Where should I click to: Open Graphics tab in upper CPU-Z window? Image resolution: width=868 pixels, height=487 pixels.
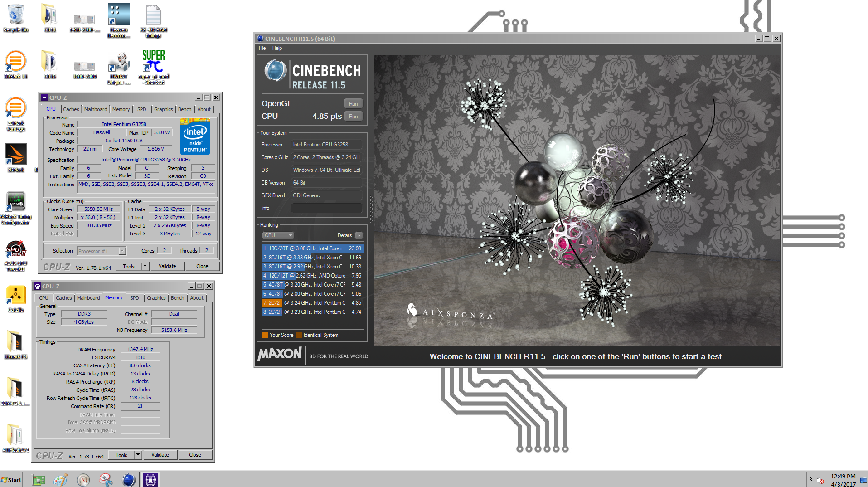[x=163, y=109]
